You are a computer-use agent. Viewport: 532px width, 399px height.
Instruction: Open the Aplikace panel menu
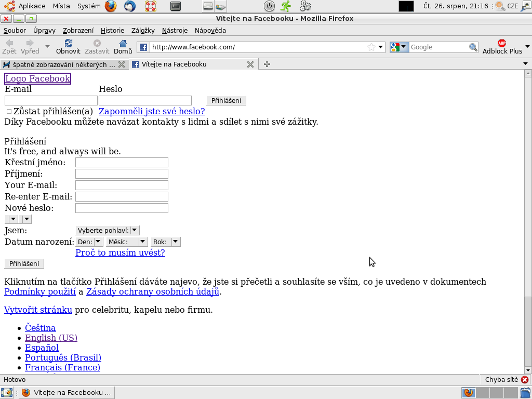pyautogui.click(x=32, y=6)
